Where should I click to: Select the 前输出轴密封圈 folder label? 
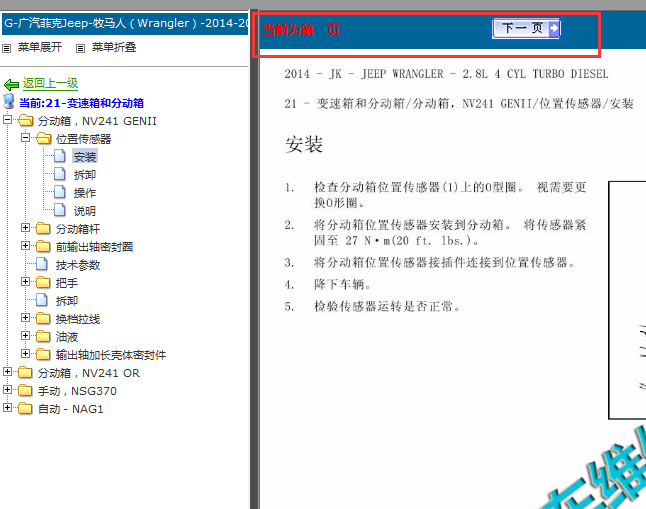pyautogui.click(x=94, y=247)
